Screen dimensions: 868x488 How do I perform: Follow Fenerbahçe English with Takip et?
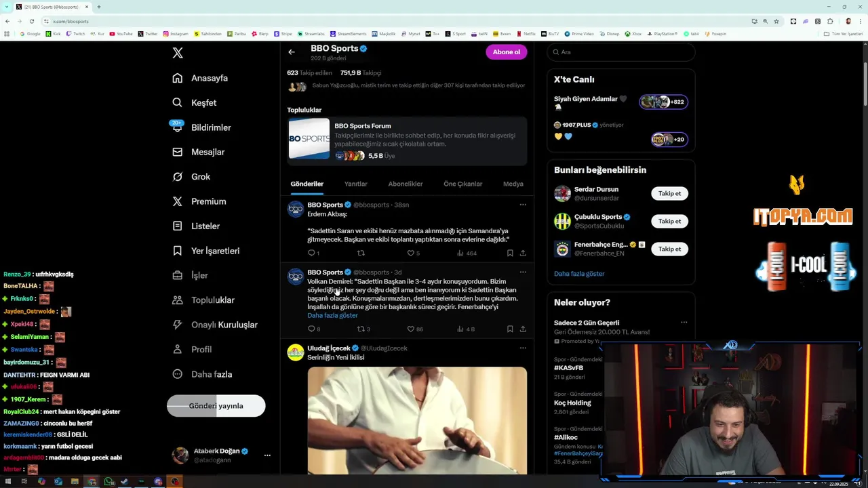click(x=669, y=249)
